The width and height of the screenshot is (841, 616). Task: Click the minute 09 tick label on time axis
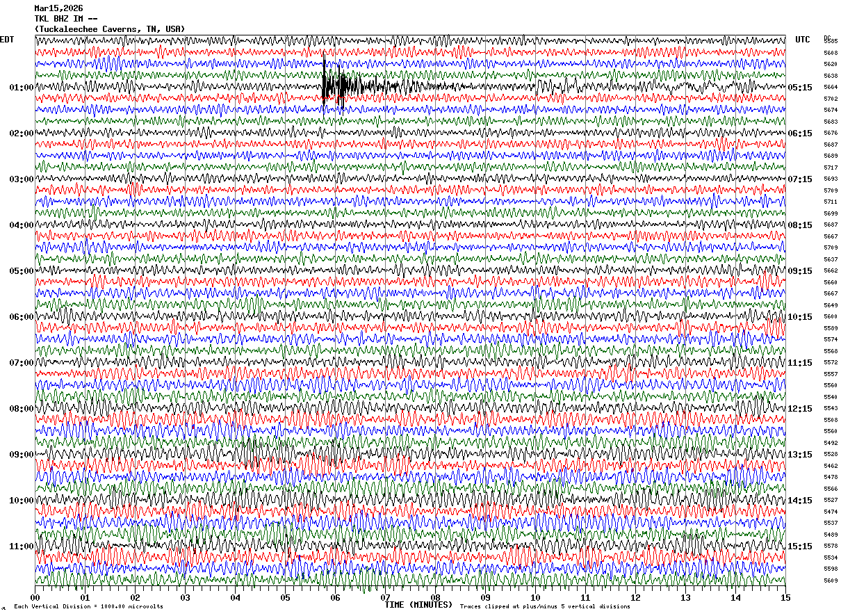485,597
